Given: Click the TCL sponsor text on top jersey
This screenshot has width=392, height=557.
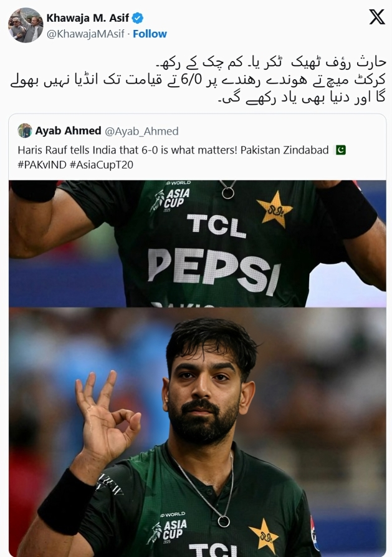Looking at the screenshot, I should coord(216,226).
